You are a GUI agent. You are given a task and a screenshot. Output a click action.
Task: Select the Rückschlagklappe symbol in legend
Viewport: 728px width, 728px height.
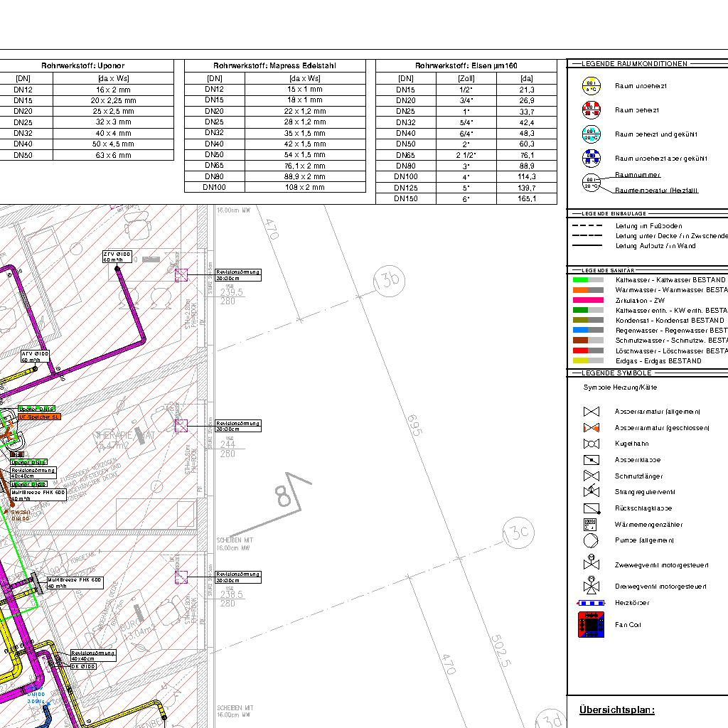coord(591,508)
